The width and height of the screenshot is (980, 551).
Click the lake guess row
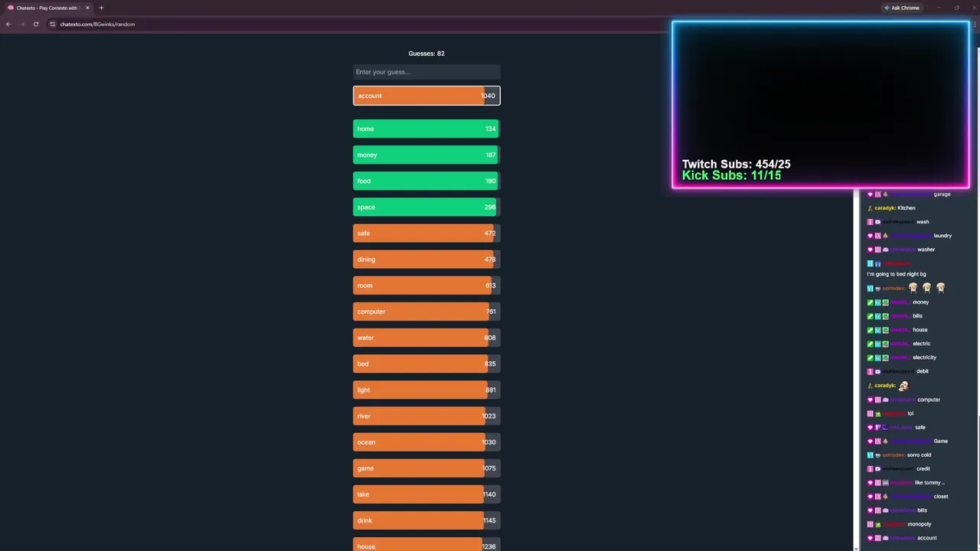click(x=426, y=494)
